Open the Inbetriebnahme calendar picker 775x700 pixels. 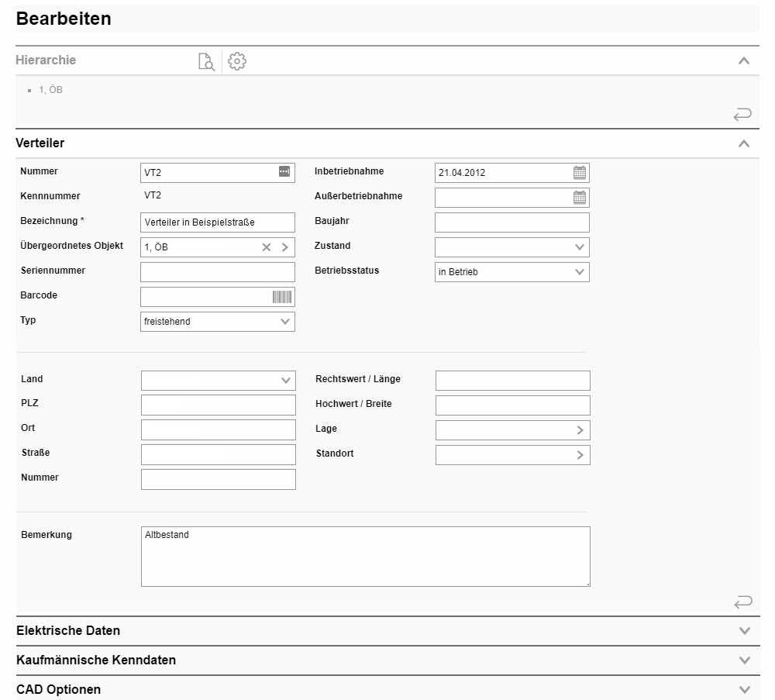point(580,173)
